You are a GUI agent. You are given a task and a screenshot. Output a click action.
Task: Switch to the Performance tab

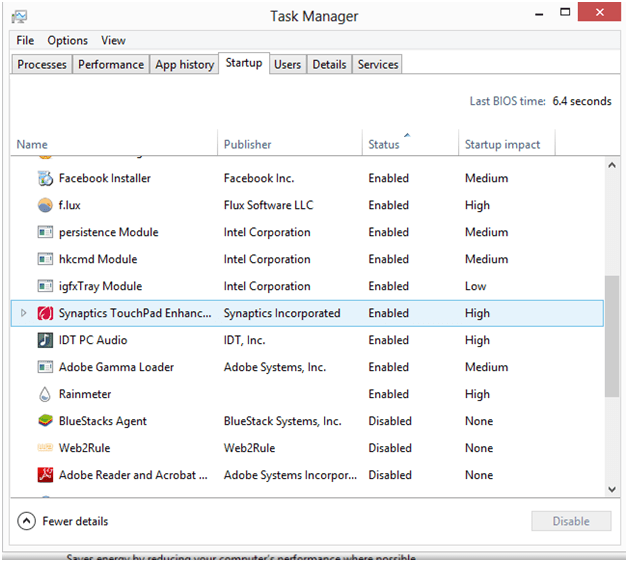tap(111, 65)
